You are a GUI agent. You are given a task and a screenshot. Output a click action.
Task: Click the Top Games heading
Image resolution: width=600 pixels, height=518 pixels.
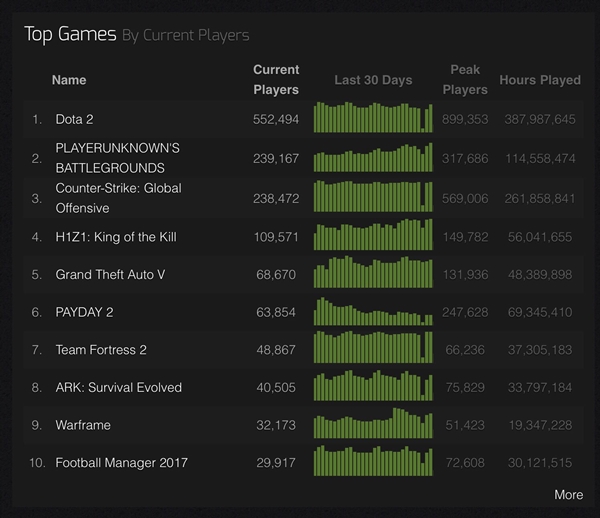(69, 35)
